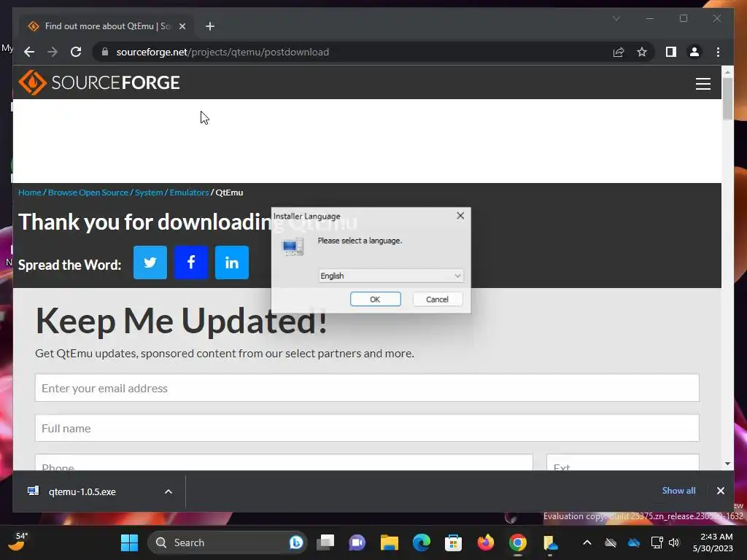This screenshot has width=747, height=560.
Task: Click the share page icon in address bar
Action: pos(619,52)
